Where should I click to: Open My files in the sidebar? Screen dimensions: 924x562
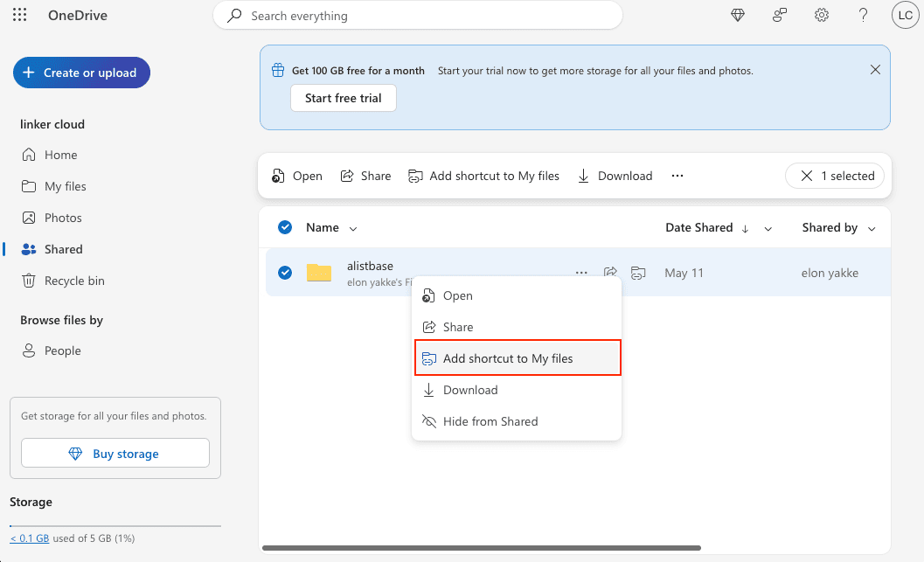click(x=53, y=186)
